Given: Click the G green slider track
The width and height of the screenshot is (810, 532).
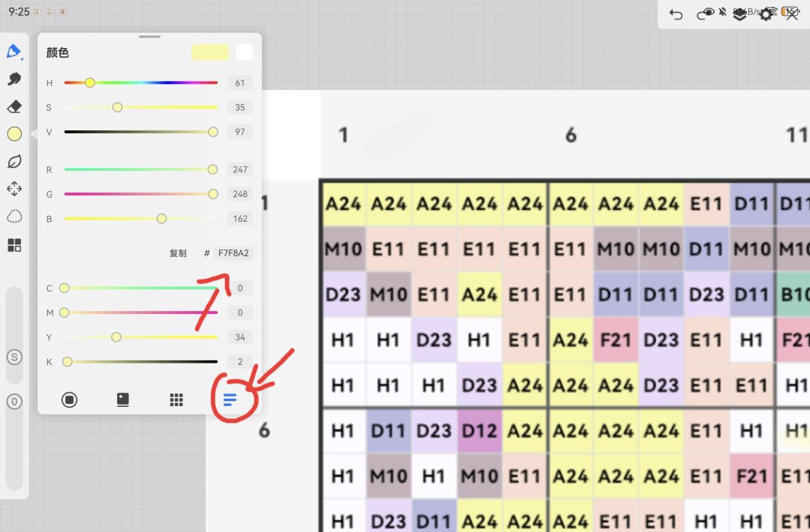Looking at the screenshot, I should coord(140,194).
